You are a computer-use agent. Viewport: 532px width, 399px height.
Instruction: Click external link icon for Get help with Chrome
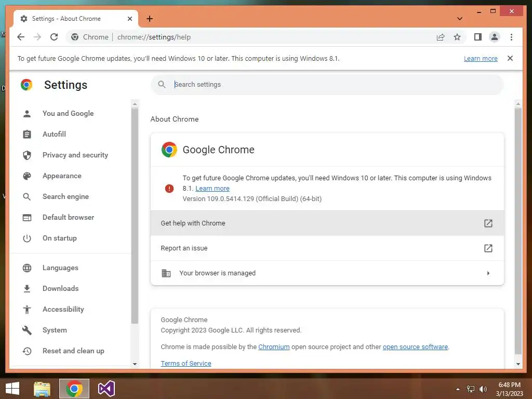coord(488,223)
